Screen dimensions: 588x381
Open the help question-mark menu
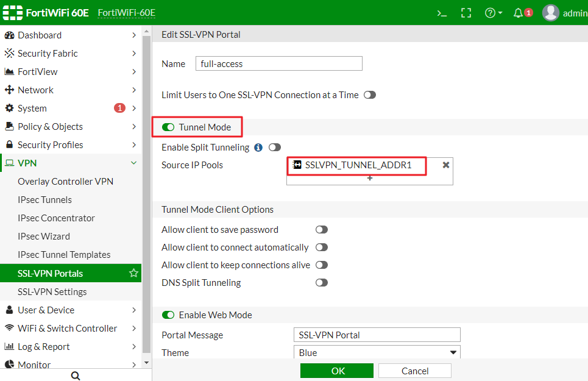tap(493, 13)
